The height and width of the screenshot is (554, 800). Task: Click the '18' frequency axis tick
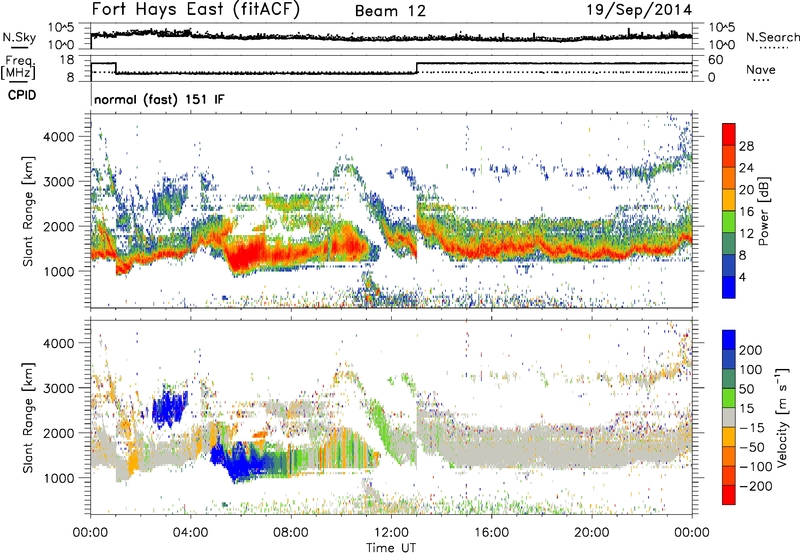click(67, 60)
